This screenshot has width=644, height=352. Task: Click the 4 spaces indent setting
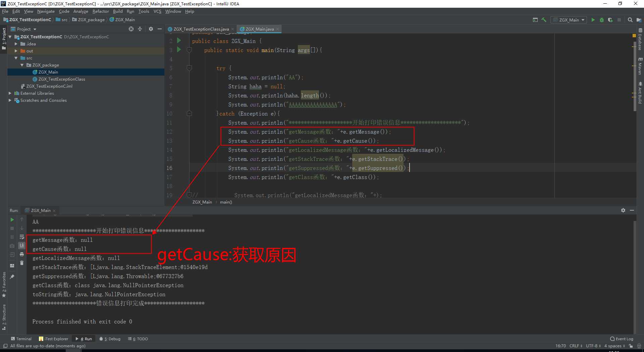point(614,346)
